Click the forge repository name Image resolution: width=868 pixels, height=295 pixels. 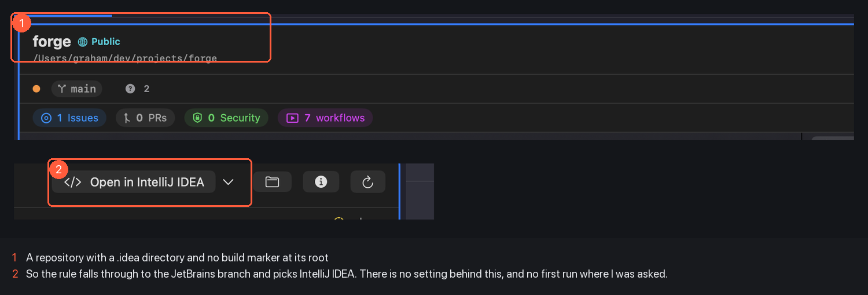(x=52, y=42)
